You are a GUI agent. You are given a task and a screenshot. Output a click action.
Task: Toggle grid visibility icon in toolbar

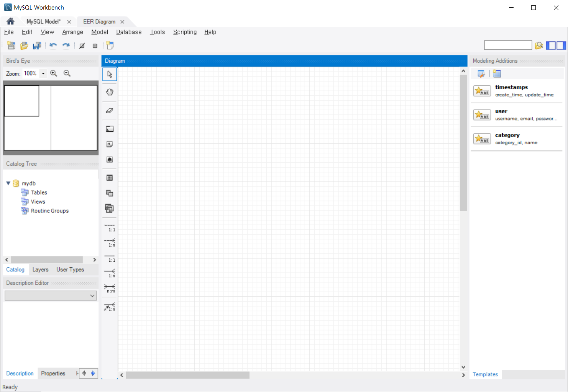tap(82, 46)
